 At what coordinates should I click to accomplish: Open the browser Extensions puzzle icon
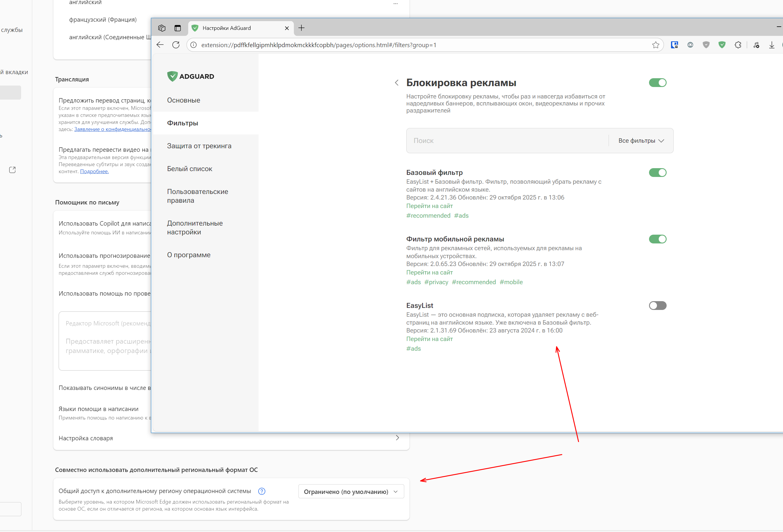(x=738, y=45)
